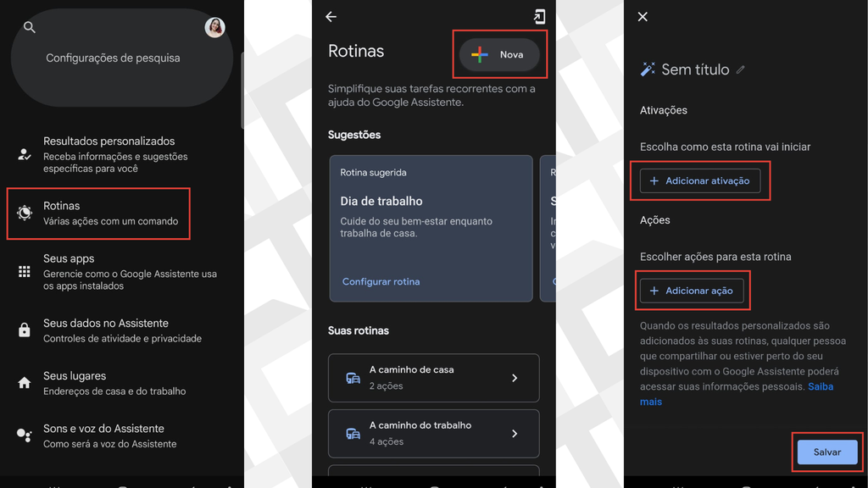Tap the Configurações de pesquisa search field
868x488 pixels.
click(x=122, y=58)
